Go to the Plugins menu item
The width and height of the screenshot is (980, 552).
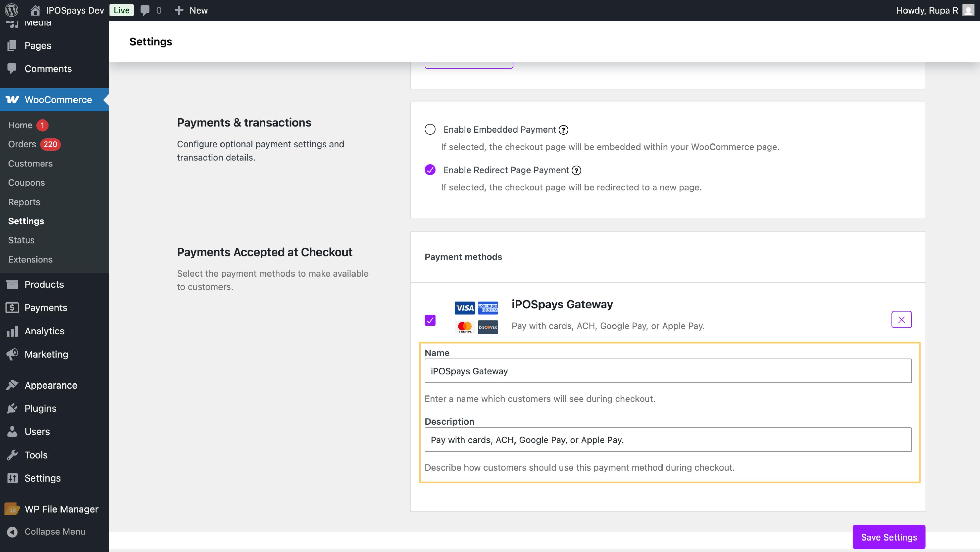pos(40,409)
